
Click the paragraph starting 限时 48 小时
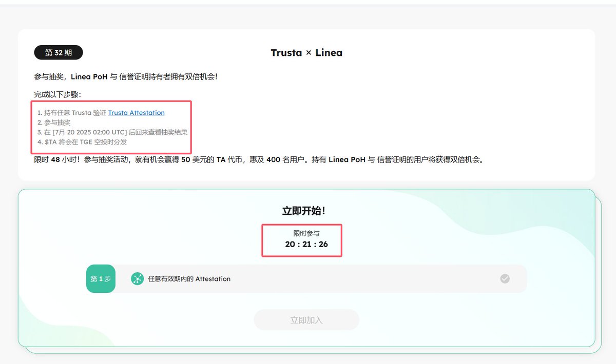tap(259, 159)
